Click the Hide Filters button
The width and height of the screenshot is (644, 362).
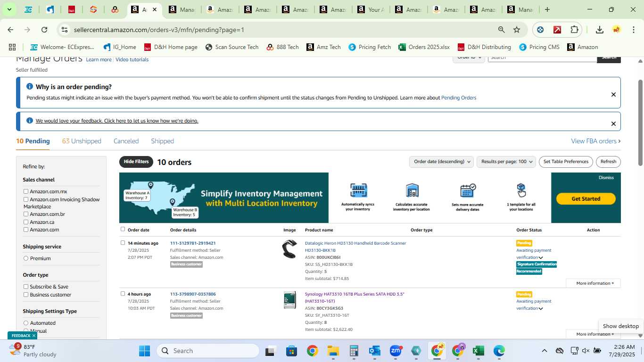(x=136, y=162)
